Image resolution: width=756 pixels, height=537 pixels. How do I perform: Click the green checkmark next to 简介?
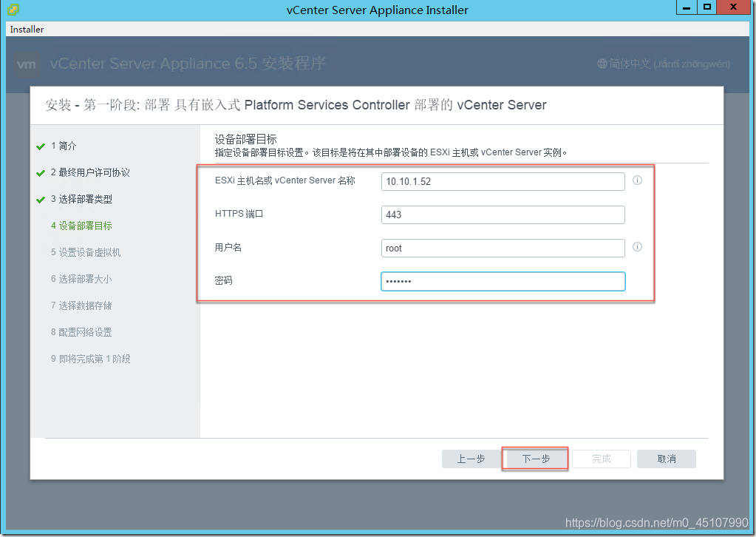pos(41,146)
